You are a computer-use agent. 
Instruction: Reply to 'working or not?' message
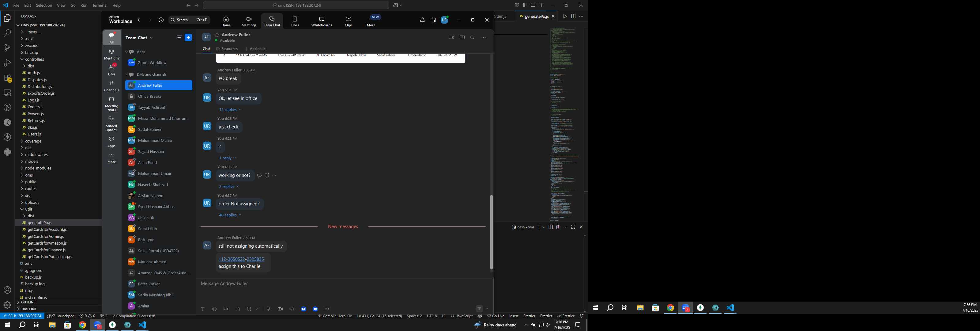point(259,175)
